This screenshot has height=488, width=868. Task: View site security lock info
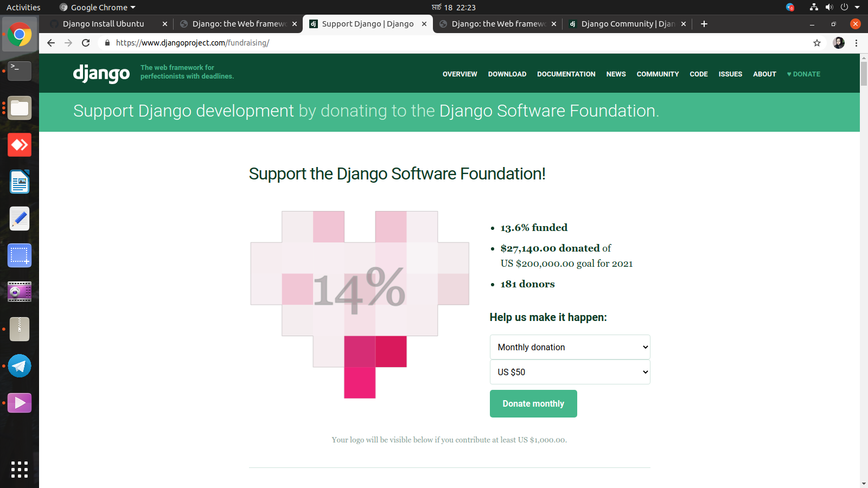(107, 43)
